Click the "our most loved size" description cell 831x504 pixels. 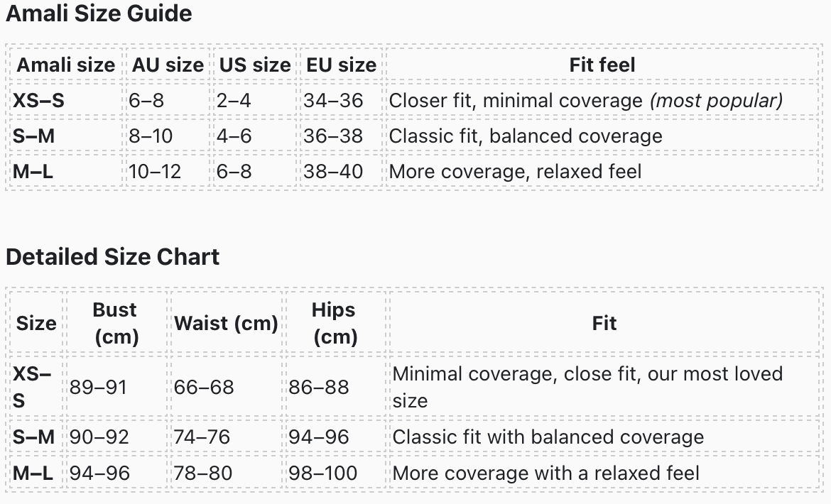tap(587, 387)
